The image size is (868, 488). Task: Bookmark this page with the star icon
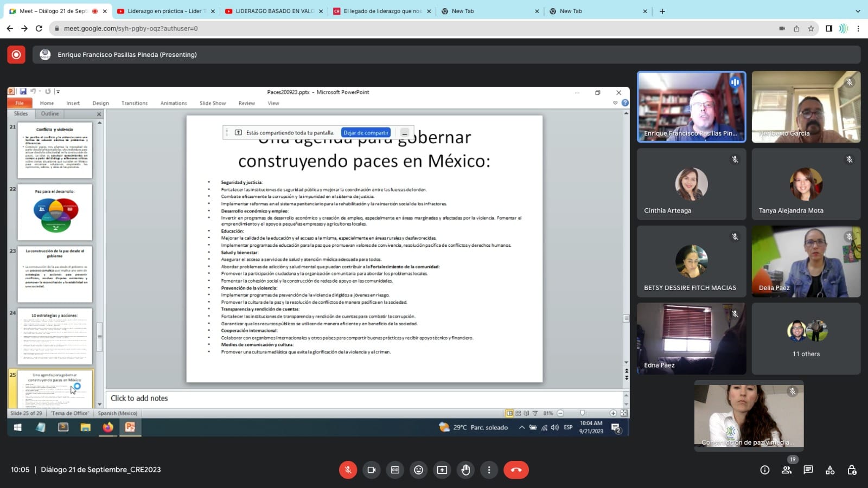tap(811, 29)
